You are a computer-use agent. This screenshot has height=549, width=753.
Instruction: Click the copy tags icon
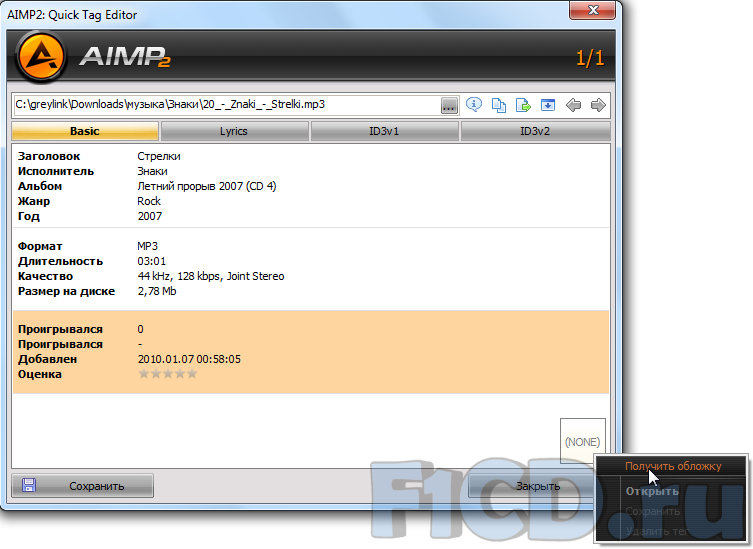(x=498, y=105)
